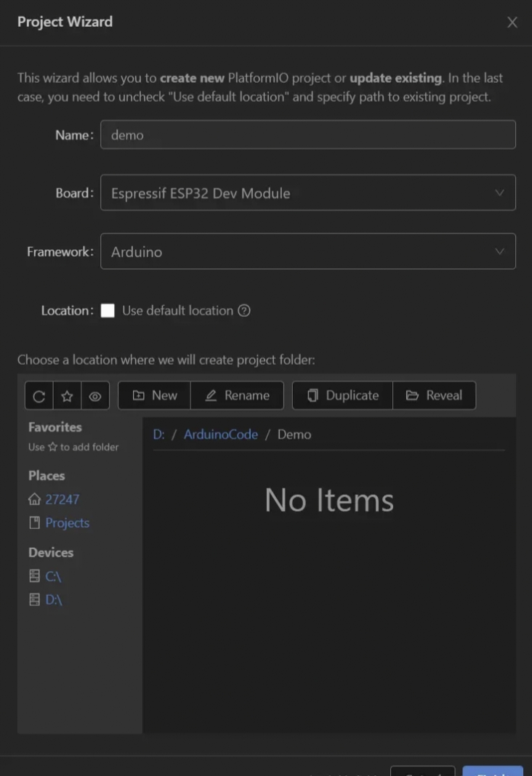Click the help icon next to default location
Image resolution: width=532 pixels, height=776 pixels.
pyautogui.click(x=244, y=311)
